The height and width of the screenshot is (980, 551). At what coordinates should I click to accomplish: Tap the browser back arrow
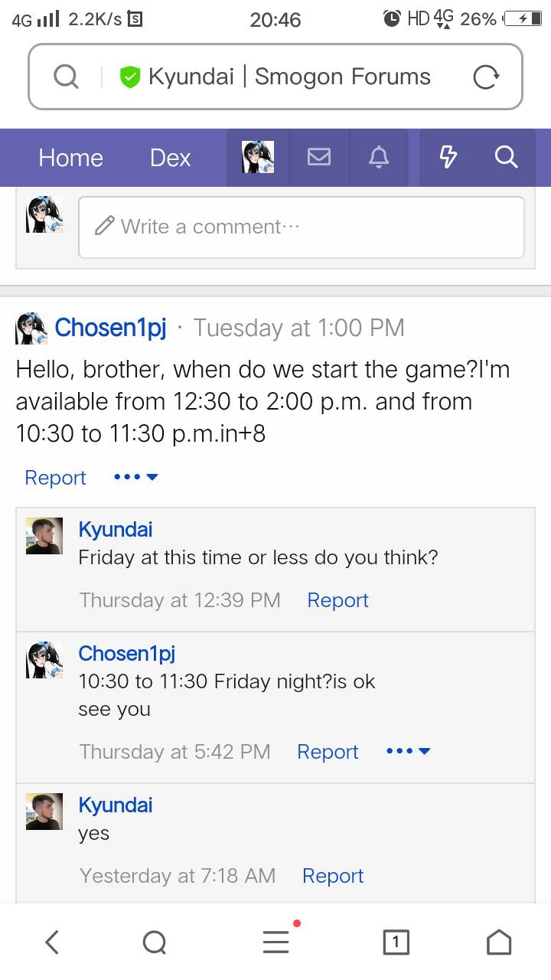point(52,942)
